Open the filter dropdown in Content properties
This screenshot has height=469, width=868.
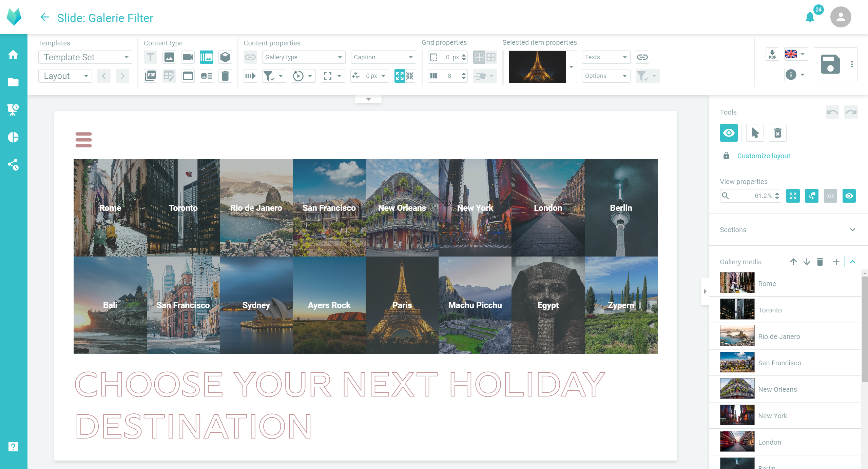pos(274,76)
